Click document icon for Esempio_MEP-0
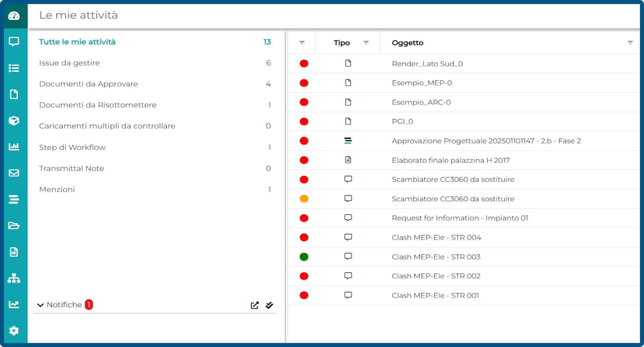 [x=348, y=82]
